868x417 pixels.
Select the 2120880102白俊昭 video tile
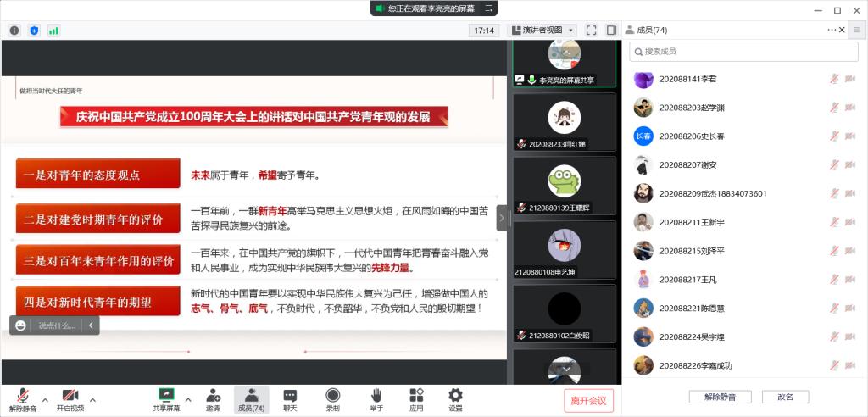click(x=565, y=314)
